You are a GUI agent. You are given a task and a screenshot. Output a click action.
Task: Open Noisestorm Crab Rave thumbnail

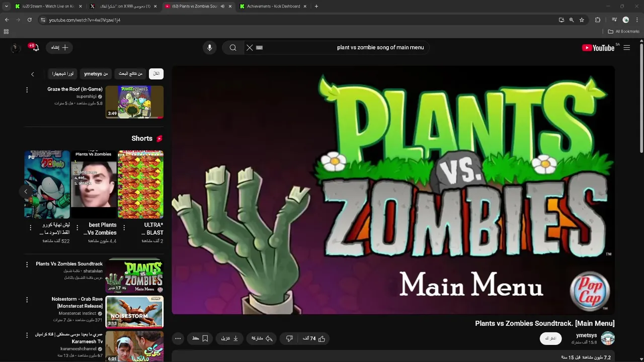click(134, 312)
